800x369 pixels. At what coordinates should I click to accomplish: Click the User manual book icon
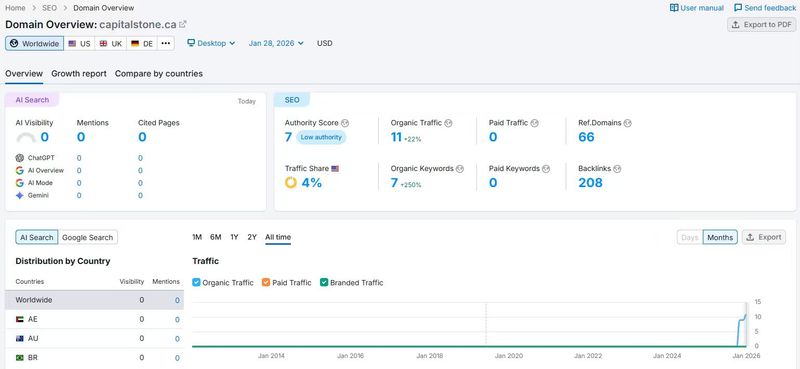pos(673,8)
